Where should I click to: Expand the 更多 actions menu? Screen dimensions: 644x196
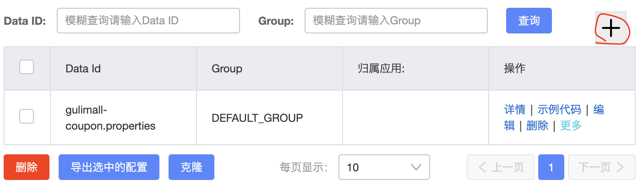[571, 125]
